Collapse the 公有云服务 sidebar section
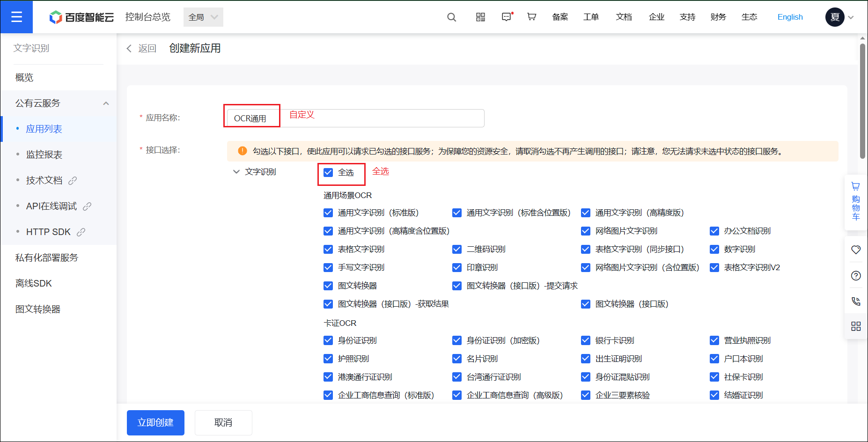 coord(106,103)
